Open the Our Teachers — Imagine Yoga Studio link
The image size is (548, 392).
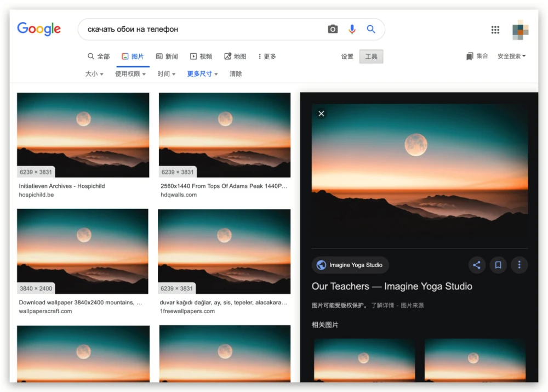pyautogui.click(x=392, y=286)
